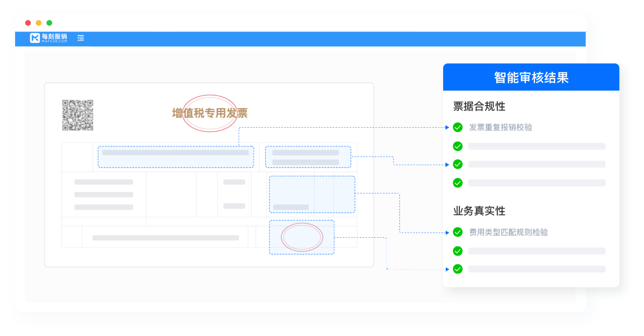Click the QR code on the invoice
The image size is (644, 336).
tap(78, 115)
